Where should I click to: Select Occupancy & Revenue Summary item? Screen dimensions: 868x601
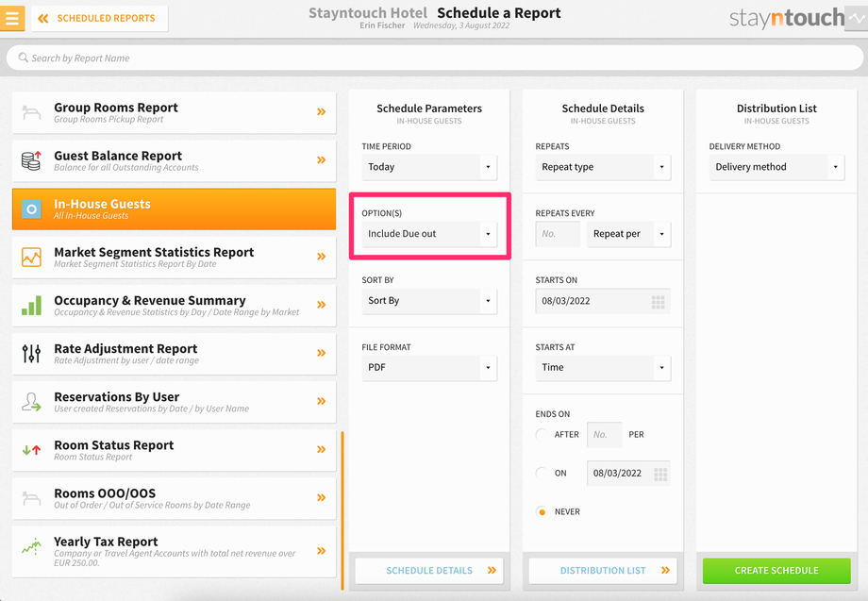pyautogui.click(x=174, y=305)
